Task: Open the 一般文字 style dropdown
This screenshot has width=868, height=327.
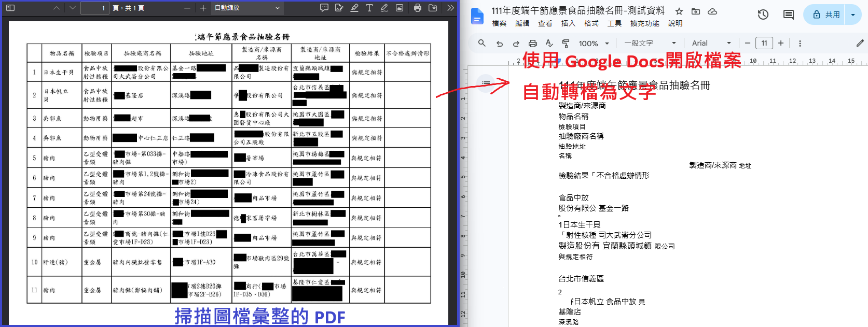Action: 650,44
